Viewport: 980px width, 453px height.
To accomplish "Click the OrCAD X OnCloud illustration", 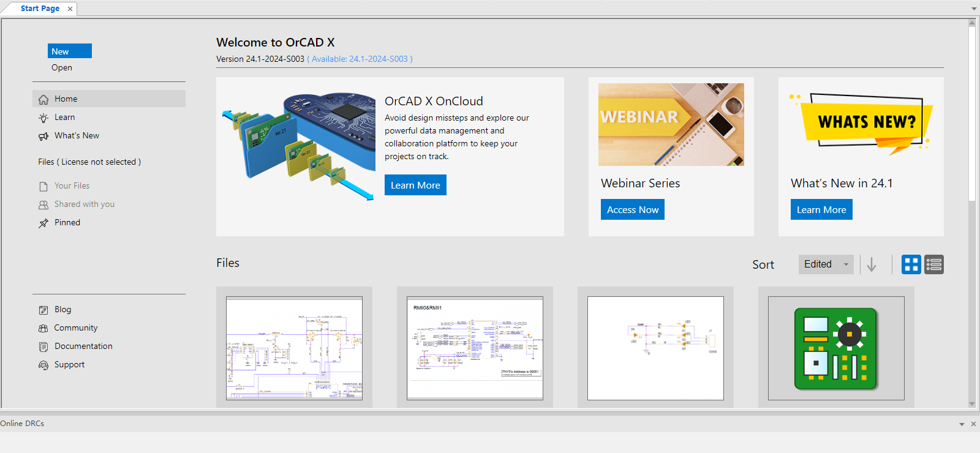I will (x=299, y=147).
